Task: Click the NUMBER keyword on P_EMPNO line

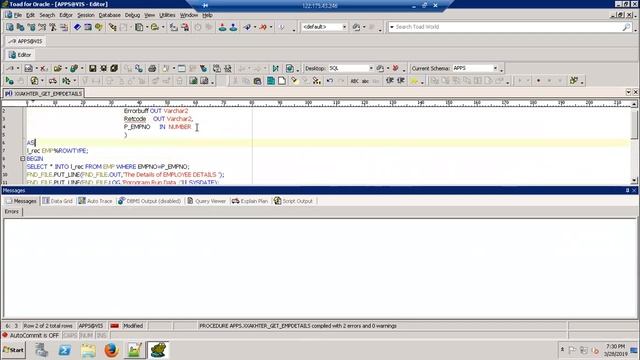Action: click(x=180, y=127)
